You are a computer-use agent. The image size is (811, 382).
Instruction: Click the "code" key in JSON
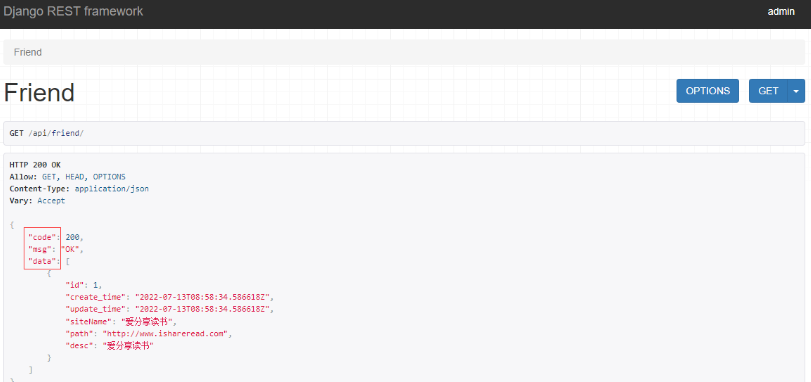coord(42,237)
